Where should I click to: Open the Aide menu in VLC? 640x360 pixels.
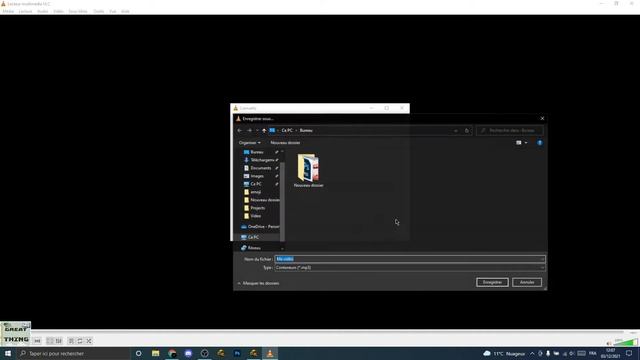point(125,11)
